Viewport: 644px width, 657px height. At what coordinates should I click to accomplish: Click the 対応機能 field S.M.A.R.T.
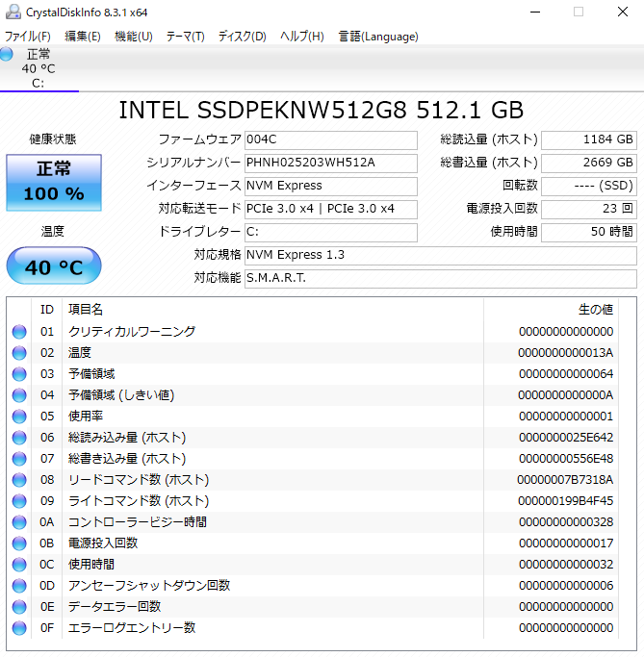coord(441,278)
